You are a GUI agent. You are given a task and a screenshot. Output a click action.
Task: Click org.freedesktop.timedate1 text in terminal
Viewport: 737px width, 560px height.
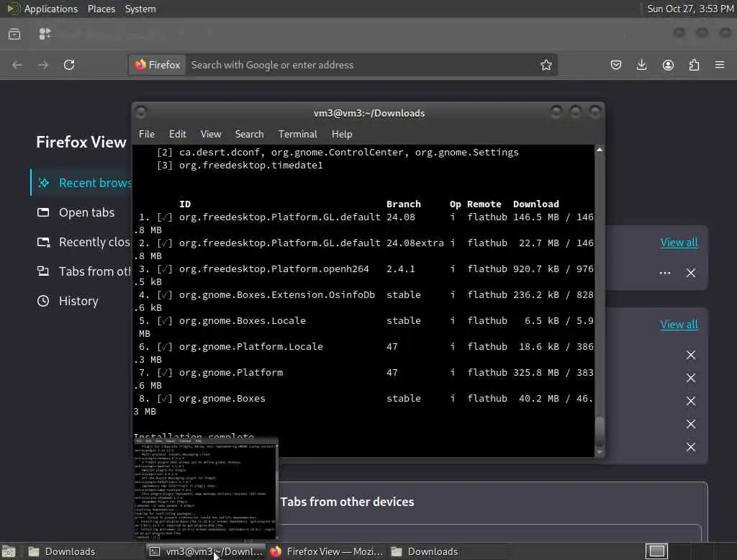click(x=250, y=166)
